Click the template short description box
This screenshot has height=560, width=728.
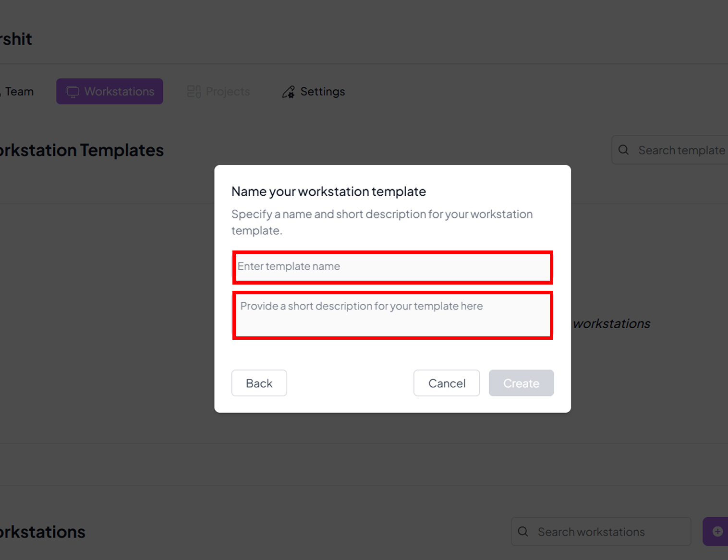click(392, 315)
